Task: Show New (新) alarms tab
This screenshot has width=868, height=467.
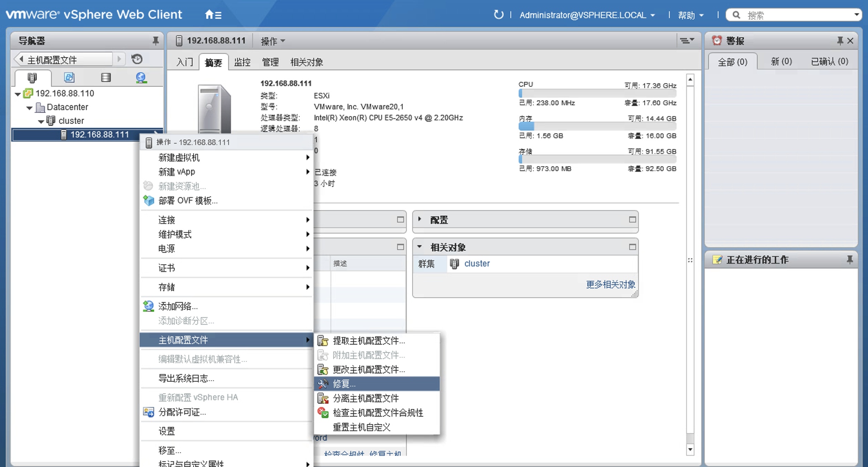Action: click(x=781, y=62)
